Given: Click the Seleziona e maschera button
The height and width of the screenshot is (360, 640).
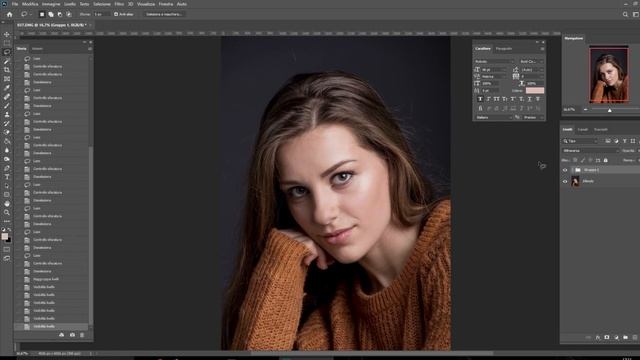Looking at the screenshot, I should tap(164, 14).
